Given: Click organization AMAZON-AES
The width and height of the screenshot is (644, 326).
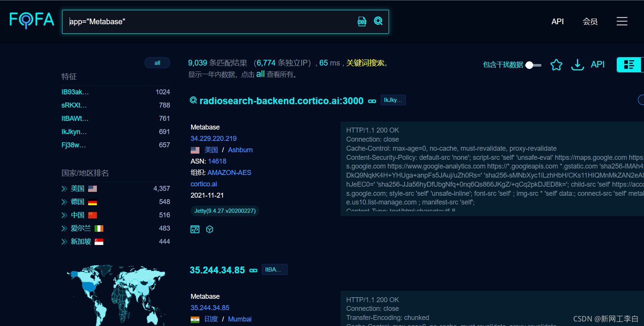Looking at the screenshot, I should [x=229, y=173].
